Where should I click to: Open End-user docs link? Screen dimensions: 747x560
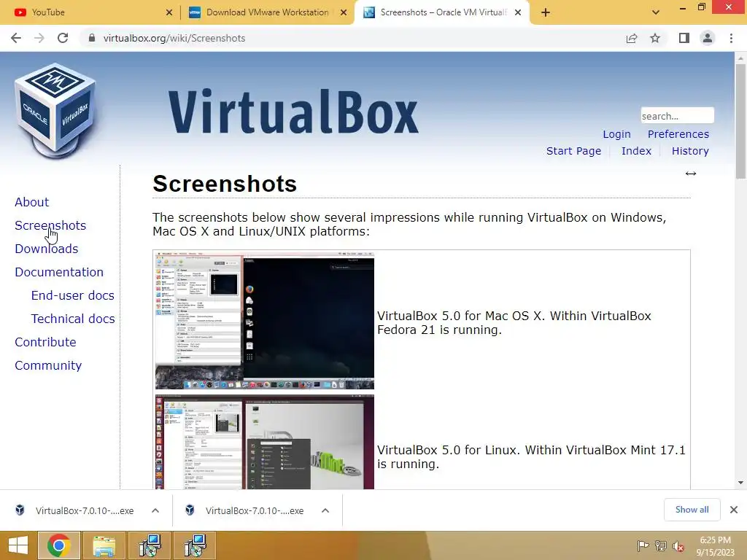[x=72, y=295]
